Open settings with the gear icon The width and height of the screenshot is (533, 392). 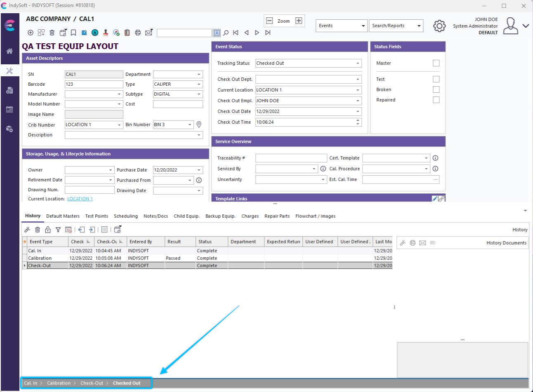click(x=439, y=26)
